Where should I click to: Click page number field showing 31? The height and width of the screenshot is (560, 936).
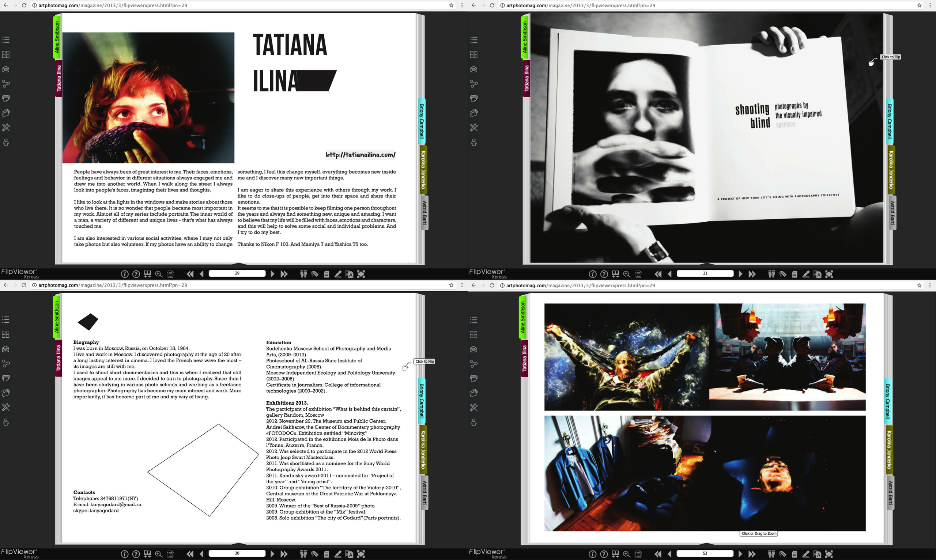[x=705, y=273]
